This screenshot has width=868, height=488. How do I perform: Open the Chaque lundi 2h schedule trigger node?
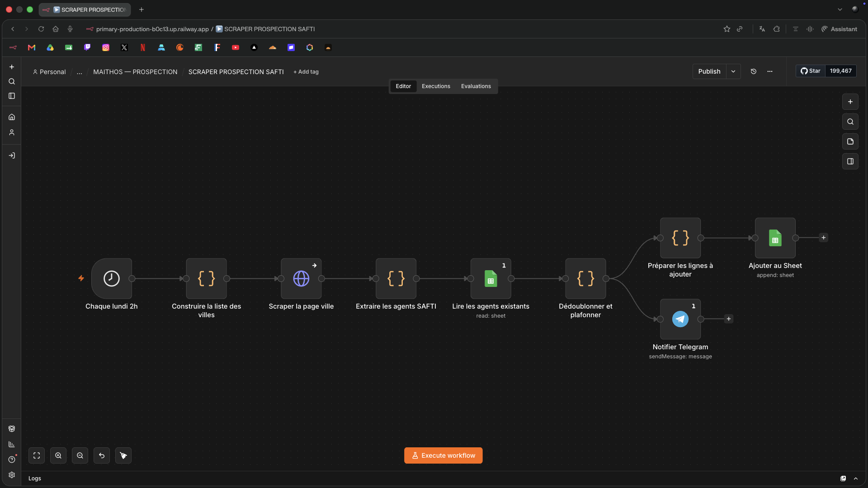click(x=112, y=278)
